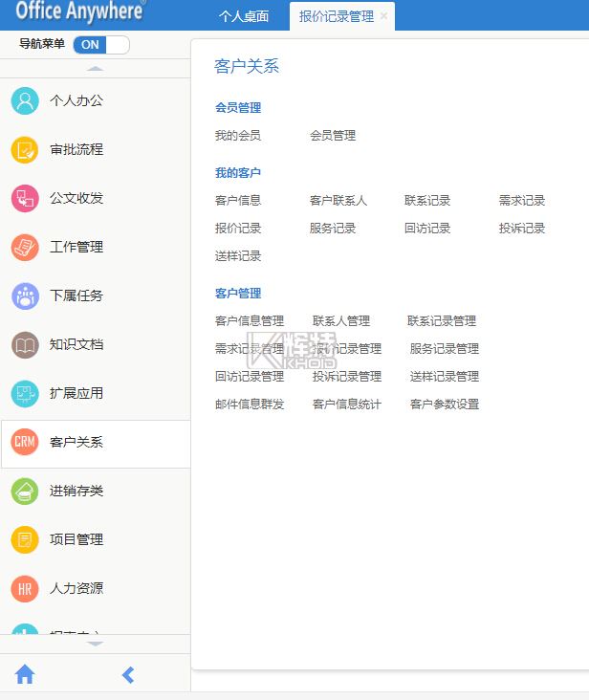
Task: Select the 进销存类 green icon
Action: tap(25, 491)
